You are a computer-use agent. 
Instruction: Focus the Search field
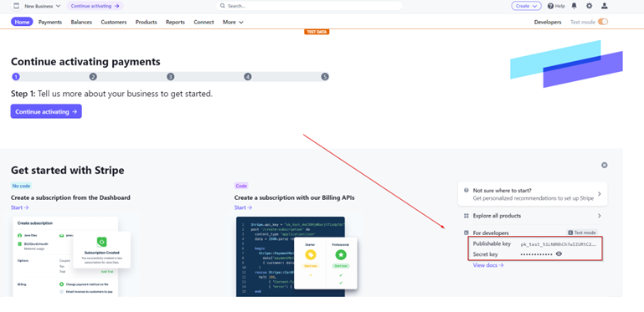coord(309,6)
